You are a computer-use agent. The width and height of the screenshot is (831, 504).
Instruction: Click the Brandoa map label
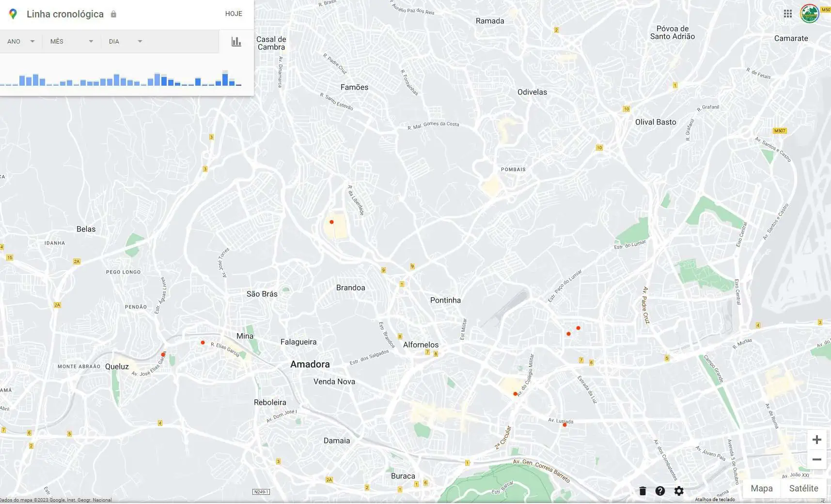click(350, 288)
